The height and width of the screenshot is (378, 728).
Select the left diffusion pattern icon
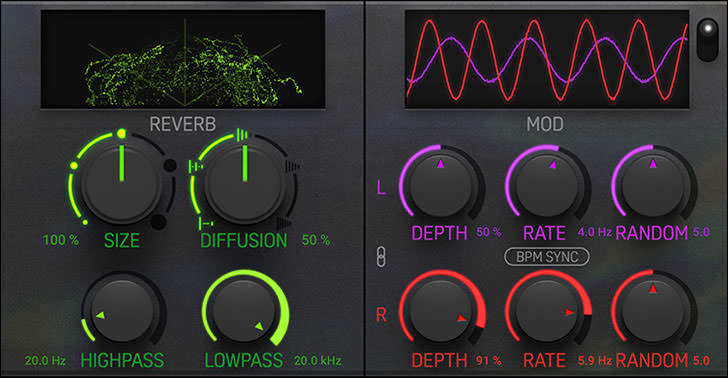pos(196,166)
